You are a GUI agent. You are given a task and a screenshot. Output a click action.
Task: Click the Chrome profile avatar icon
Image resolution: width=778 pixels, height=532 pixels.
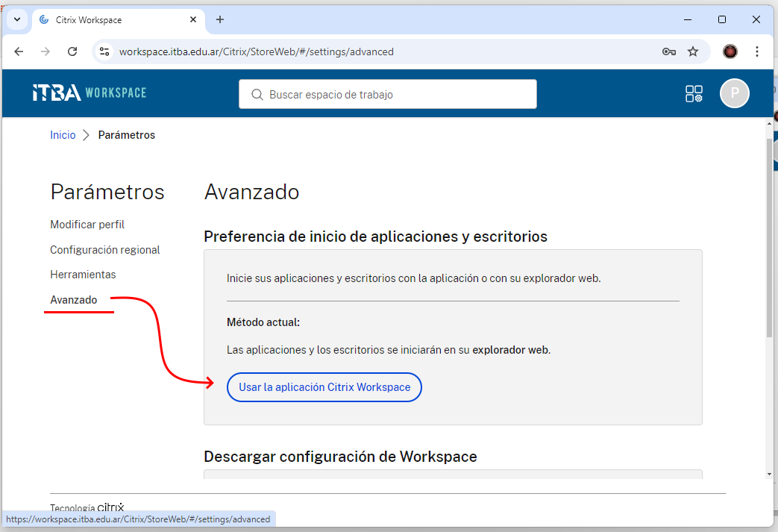pos(730,51)
